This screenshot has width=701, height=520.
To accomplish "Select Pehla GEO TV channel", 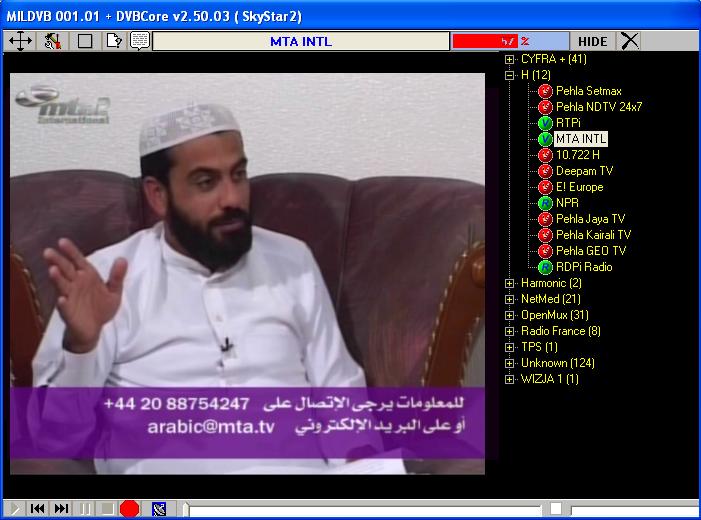I will point(591,251).
